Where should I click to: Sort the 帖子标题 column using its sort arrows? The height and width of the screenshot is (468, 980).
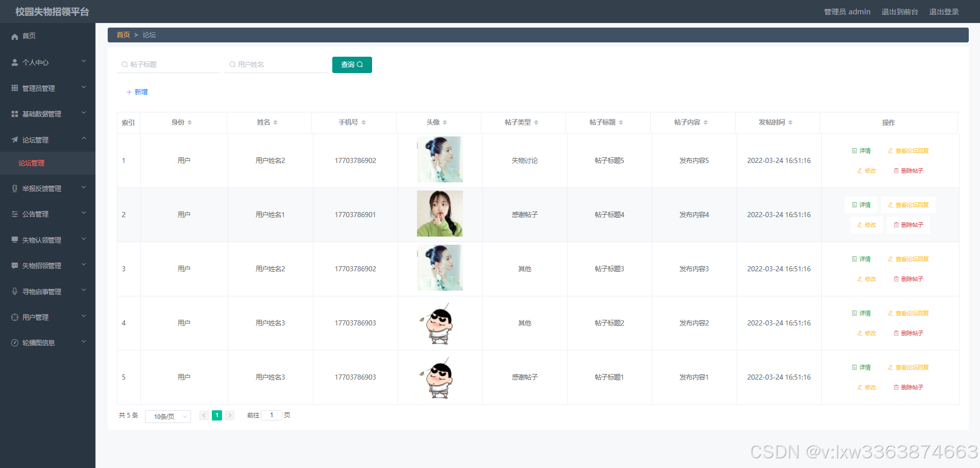click(x=621, y=123)
